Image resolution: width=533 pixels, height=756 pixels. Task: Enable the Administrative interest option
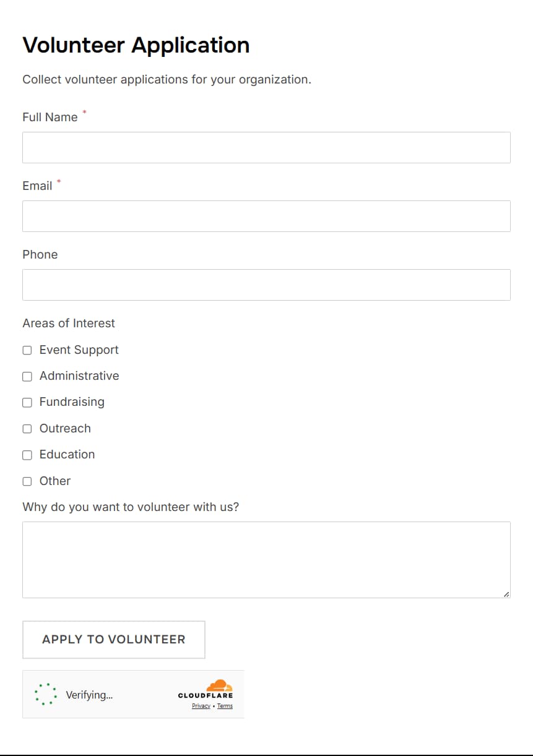coord(27,376)
